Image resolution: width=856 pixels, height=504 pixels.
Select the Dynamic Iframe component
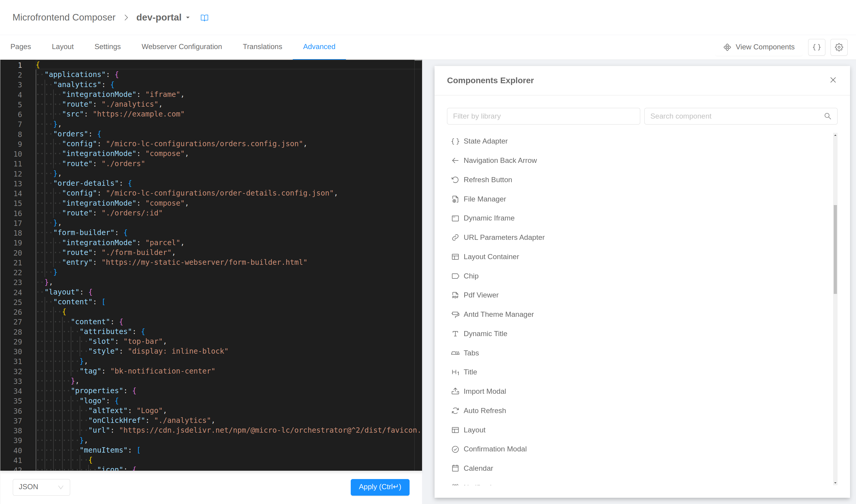[489, 218]
